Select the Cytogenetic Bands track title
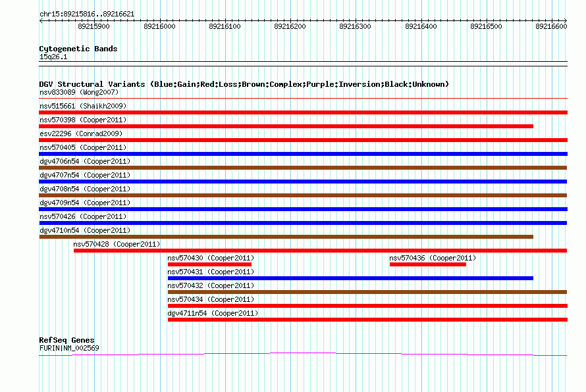The height and width of the screenshot is (392, 586). (x=78, y=49)
